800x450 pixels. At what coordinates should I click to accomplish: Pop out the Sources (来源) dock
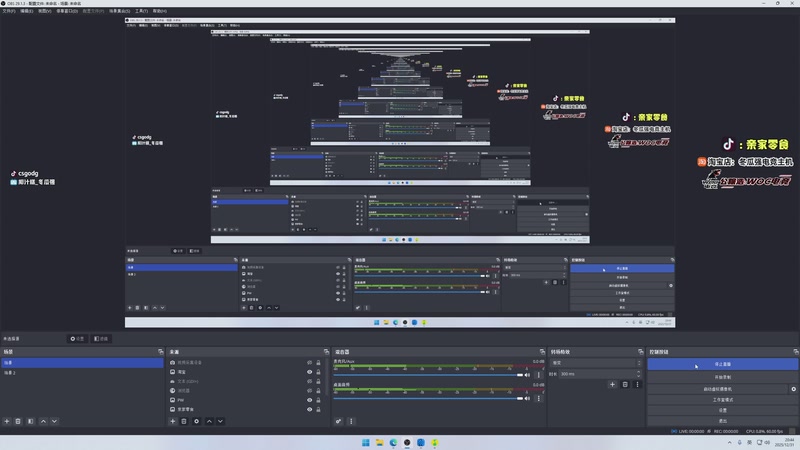click(327, 352)
